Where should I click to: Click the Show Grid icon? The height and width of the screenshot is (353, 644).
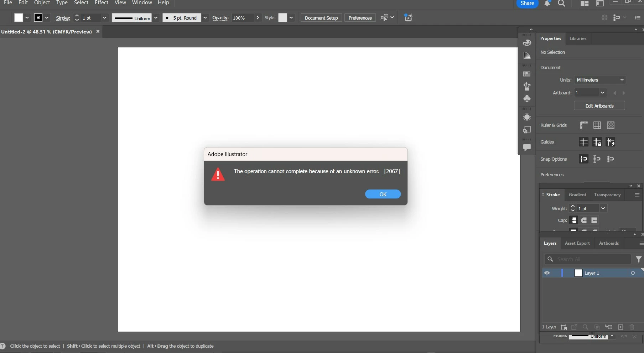point(597,125)
